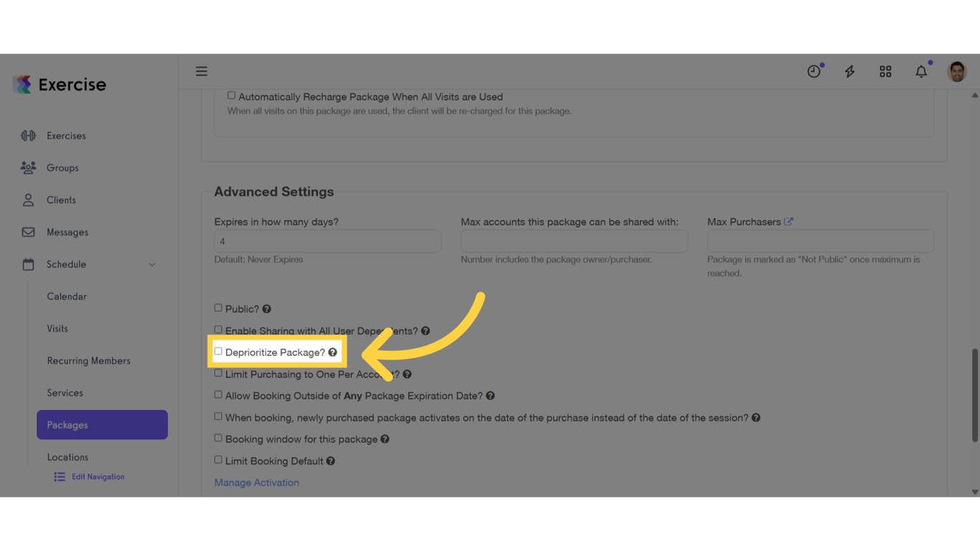Open recent activity via clock icon

[x=814, y=71]
